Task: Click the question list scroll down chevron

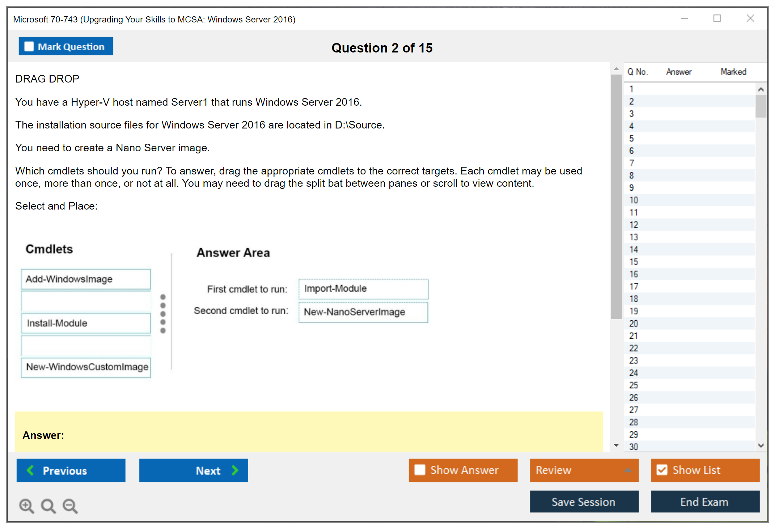Action: [761, 446]
